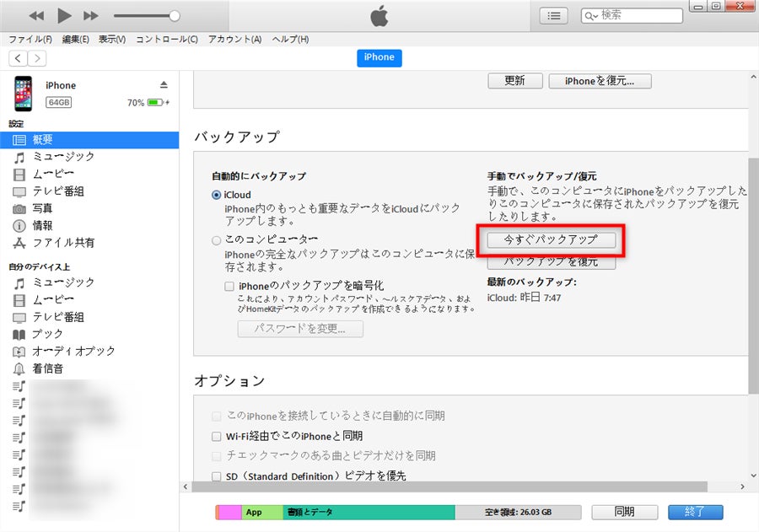Open the list view icon button
The height and width of the screenshot is (532, 759).
coord(554,16)
